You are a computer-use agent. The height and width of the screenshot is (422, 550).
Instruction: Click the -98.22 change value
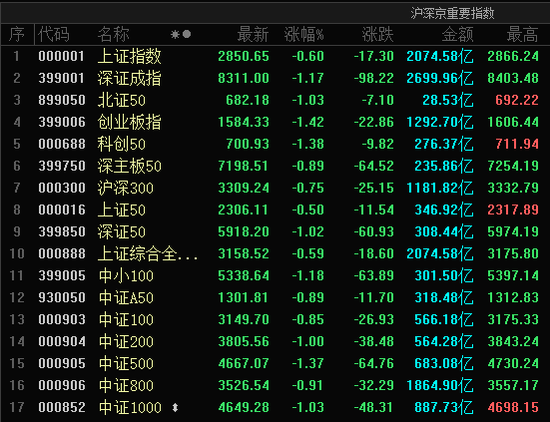(374, 78)
